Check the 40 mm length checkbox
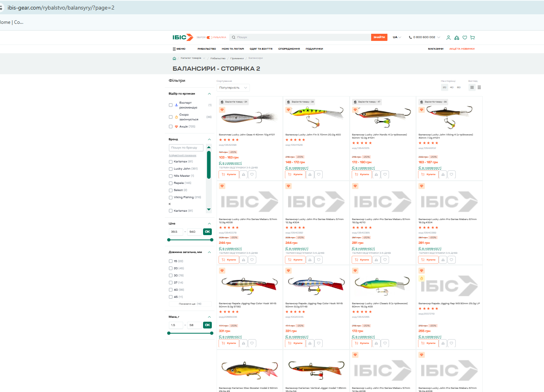 click(x=170, y=290)
